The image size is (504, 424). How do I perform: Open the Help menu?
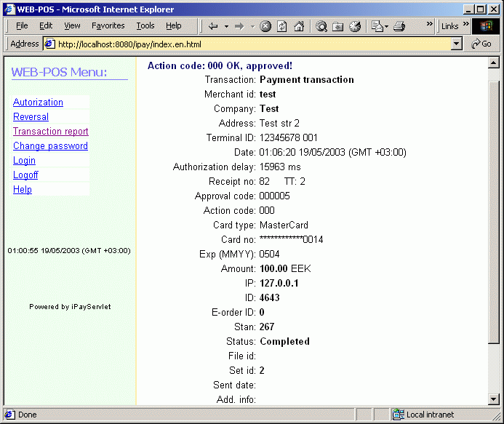(x=174, y=25)
